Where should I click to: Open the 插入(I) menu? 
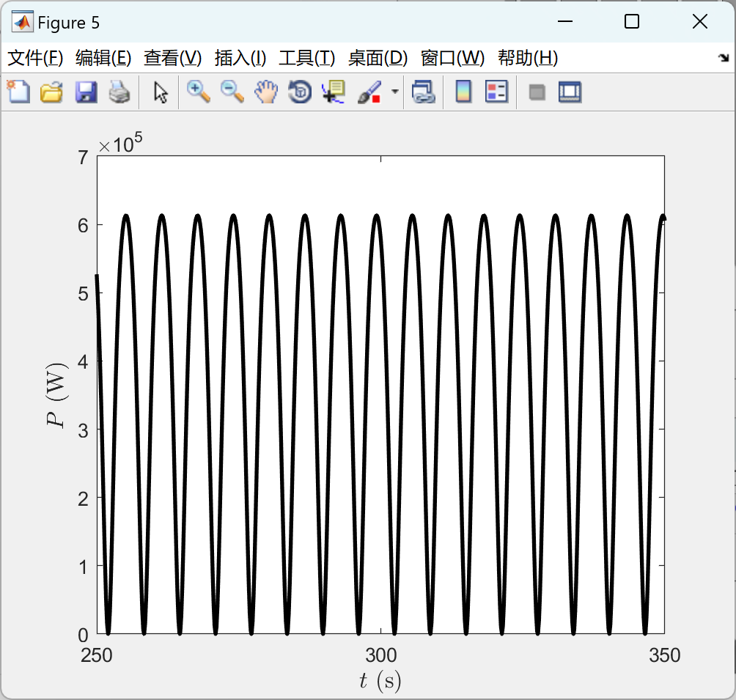click(x=240, y=58)
